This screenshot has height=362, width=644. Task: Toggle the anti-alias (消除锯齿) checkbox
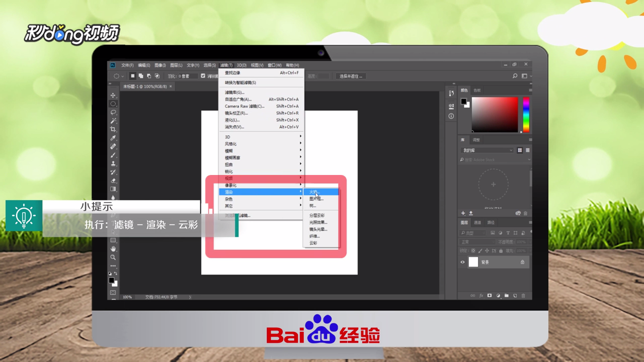(x=203, y=76)
